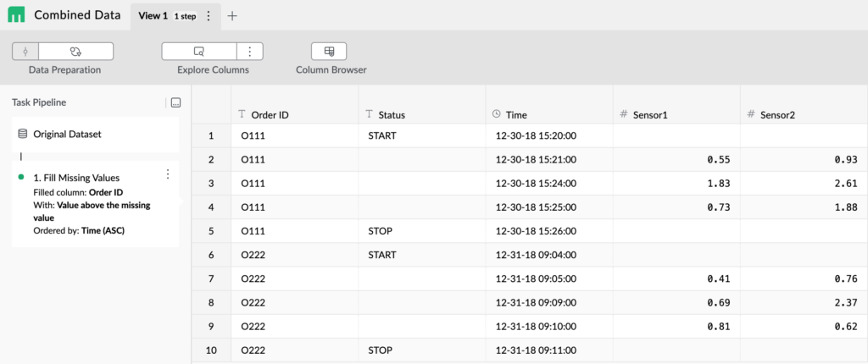This screenshot has height=364, width=868.
Task: Click time cell 12-31-18 09:11:00
Action: [x=549, y=350]
